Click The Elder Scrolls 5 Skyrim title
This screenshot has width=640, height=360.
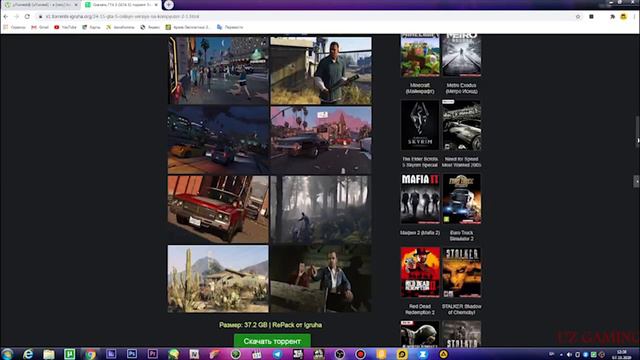pos(420,162)
